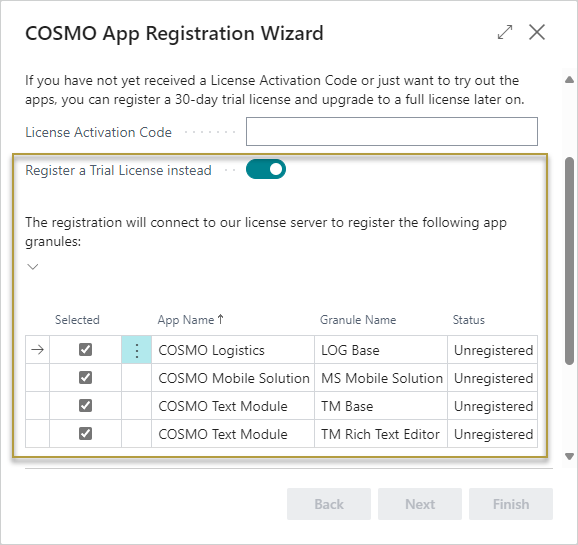Open row actions menu for COSMO Logistics
578x545 pixels.
136,350
